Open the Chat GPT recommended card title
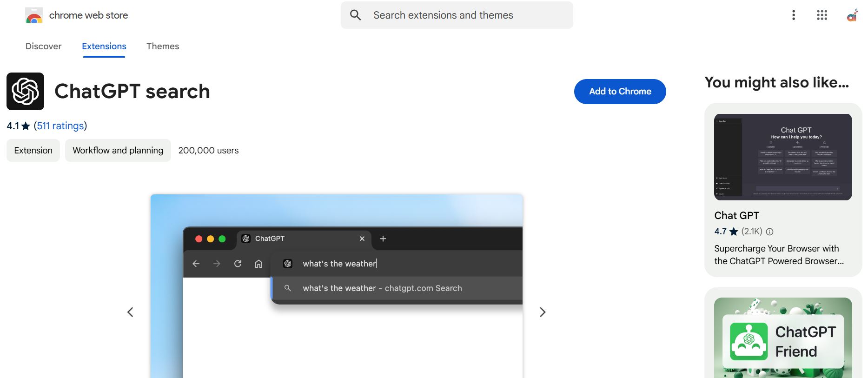This screenshot has height=378, width=868. click(737, 216)
